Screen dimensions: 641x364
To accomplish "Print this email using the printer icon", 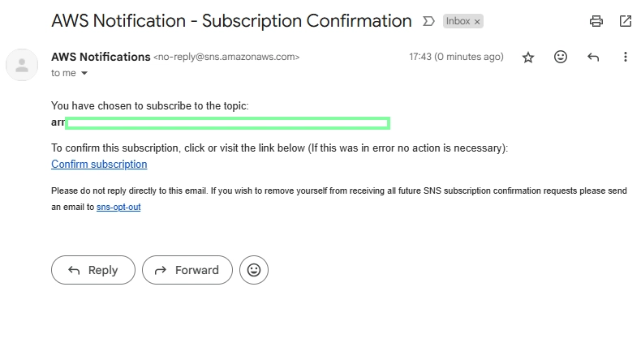I will [596, 21].
